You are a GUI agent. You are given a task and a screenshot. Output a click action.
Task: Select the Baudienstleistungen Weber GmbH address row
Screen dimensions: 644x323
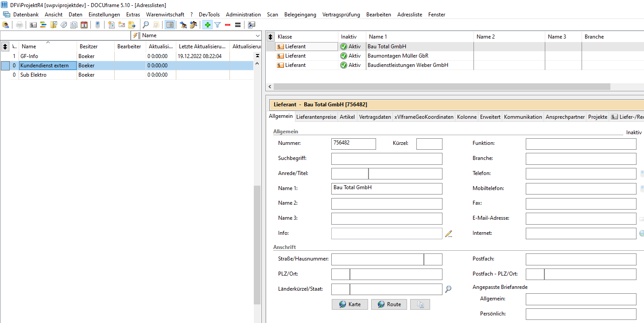pos(455,65)
